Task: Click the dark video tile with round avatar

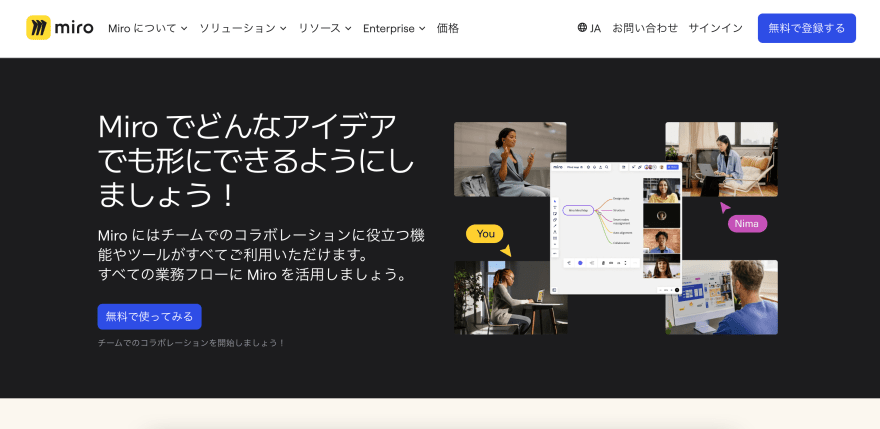Action: coord(661,216)
